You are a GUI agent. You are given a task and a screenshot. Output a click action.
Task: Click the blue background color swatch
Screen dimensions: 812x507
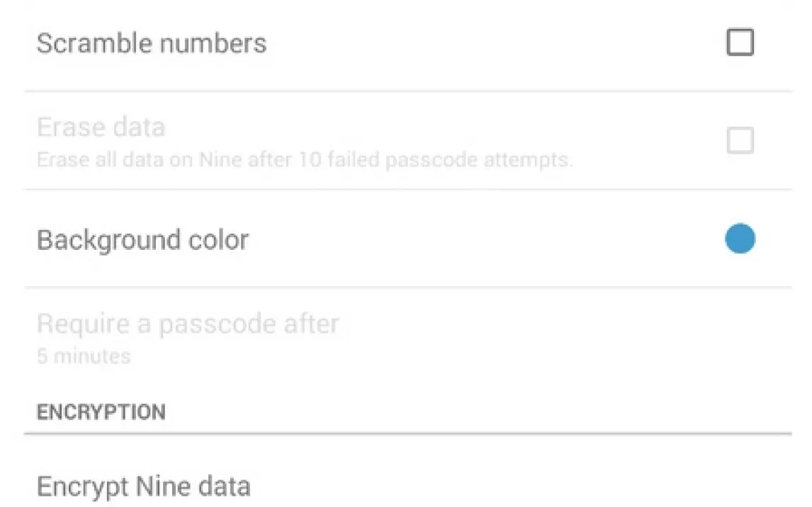tap(740, 239)
